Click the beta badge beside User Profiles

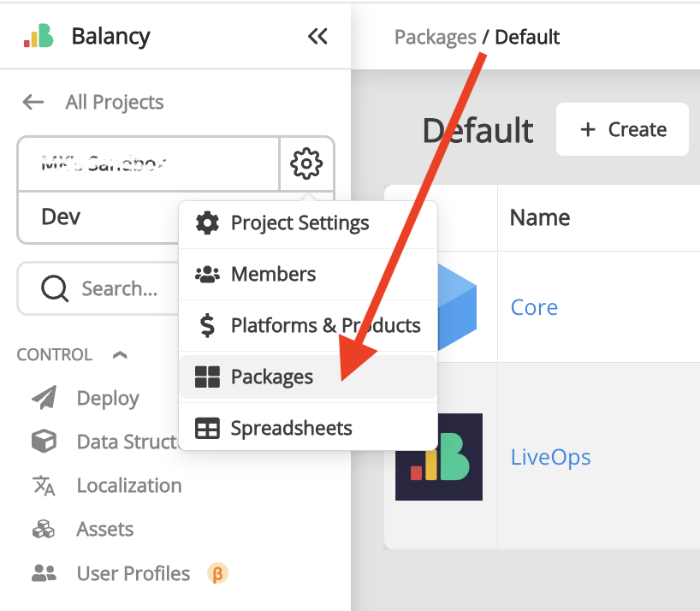217,573
